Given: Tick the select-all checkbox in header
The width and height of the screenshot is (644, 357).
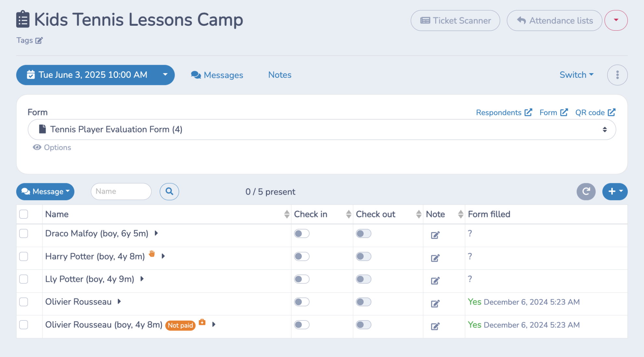Looking at the screenshot, I should tap(24, 214).
